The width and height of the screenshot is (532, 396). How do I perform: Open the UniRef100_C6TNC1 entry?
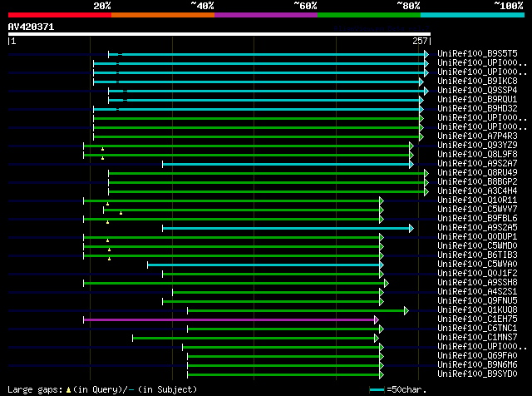[x=477, y=329]
